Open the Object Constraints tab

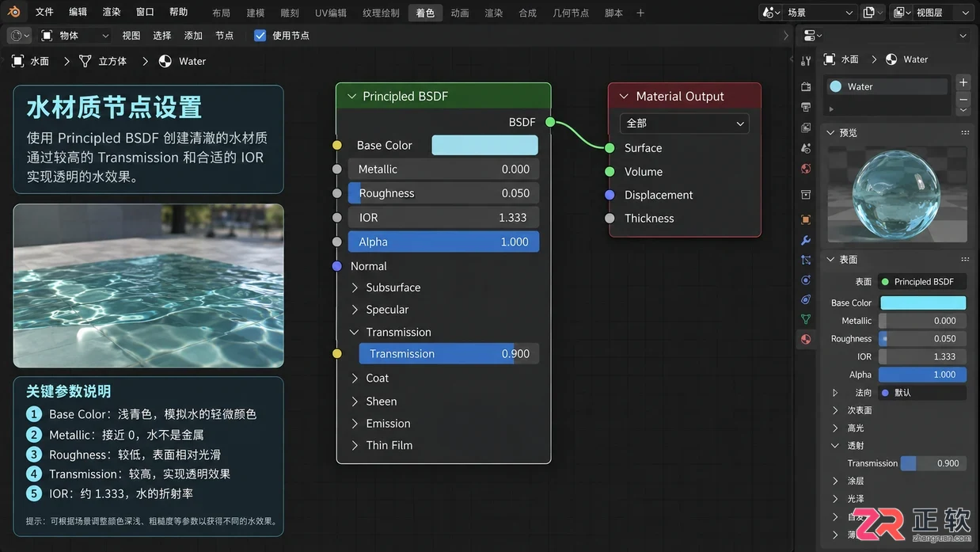[806, 300]
